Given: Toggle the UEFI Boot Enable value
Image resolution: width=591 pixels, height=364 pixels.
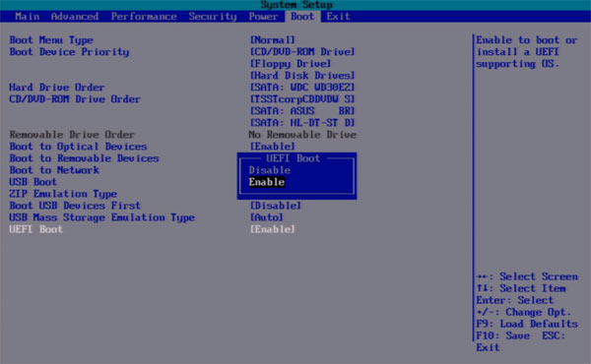Looking at the screenshot, I should tap(273, 229).
